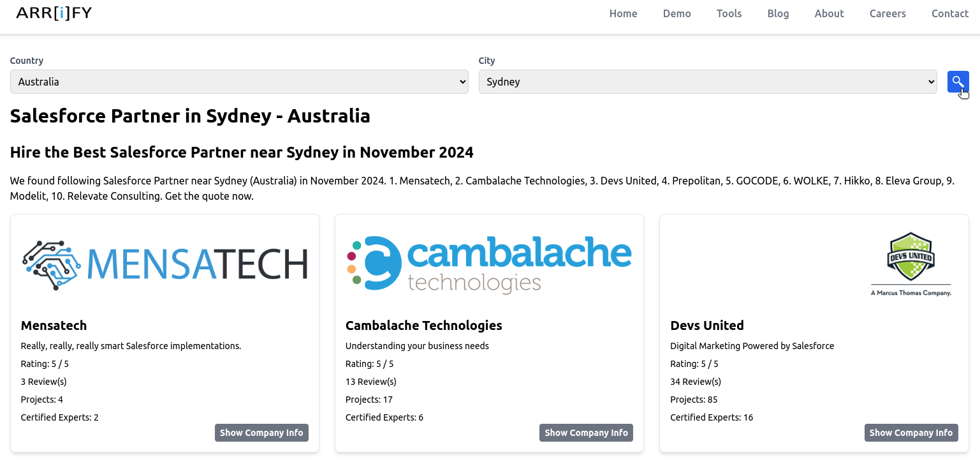Select the Tools menu item
This screenshot has height=464, width=980.
(x=729, y=13)
